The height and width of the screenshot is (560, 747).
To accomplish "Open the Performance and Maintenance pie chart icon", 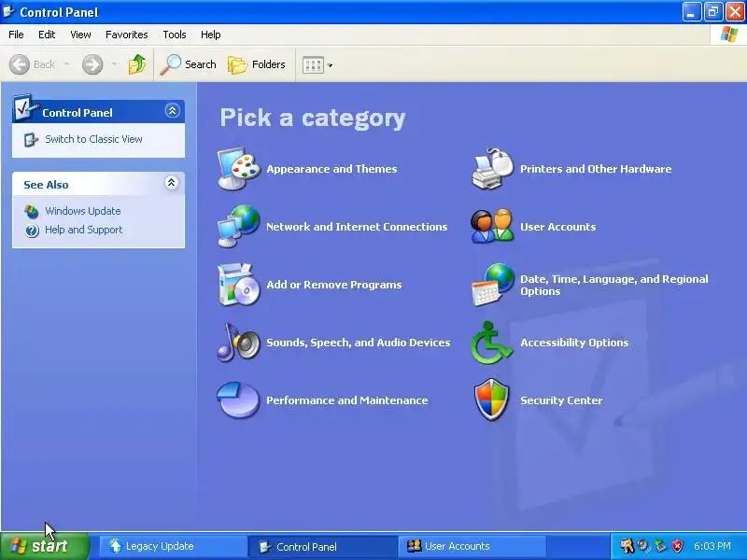I will tap(239, 400).
